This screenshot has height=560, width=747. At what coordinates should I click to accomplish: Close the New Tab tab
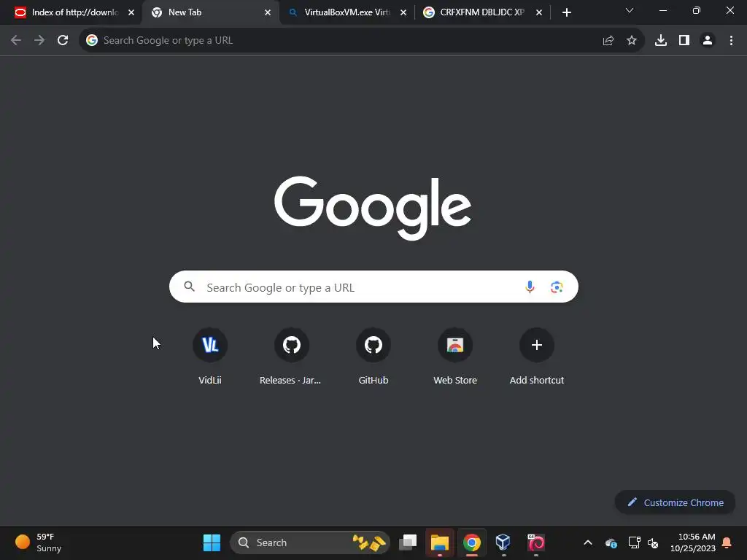coord(268,13)
